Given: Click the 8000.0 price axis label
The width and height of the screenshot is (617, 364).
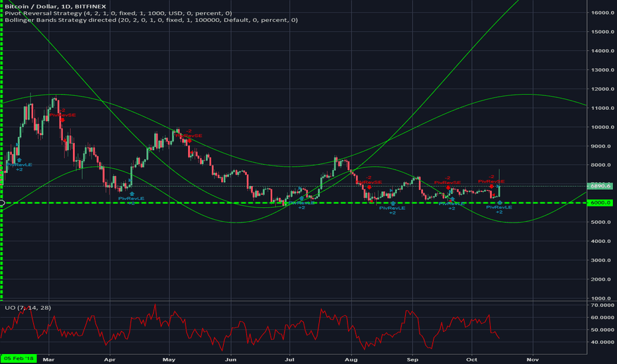Looking at the screenshot, I should (x=602, y=165).
